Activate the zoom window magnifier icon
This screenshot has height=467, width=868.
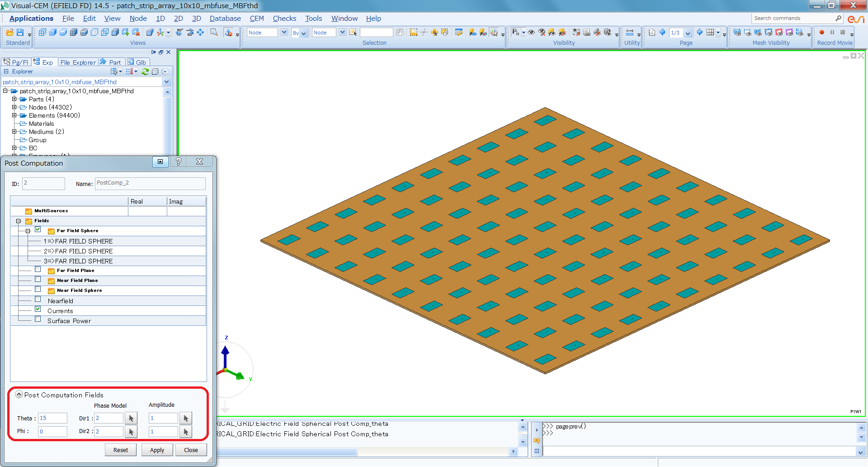click(x=214, y=32)
